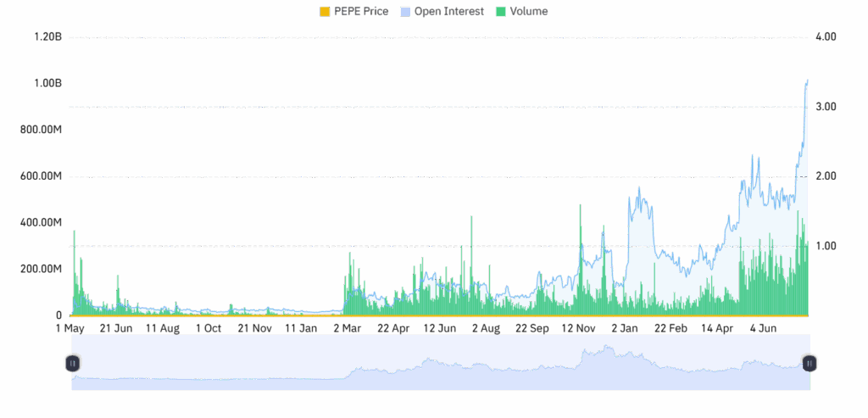Click the 4 Jun date label

pyautogui.click(x=764, y=329)
